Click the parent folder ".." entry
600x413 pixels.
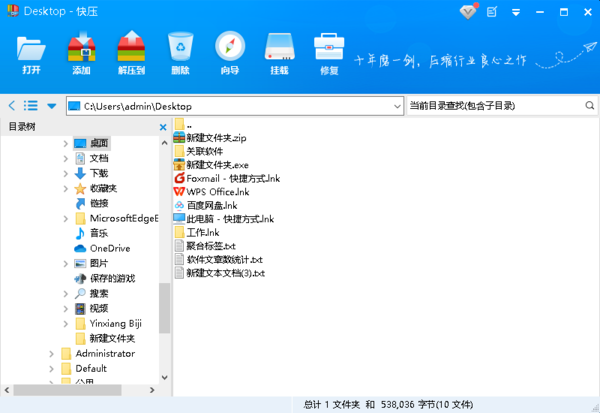(183, 124)
